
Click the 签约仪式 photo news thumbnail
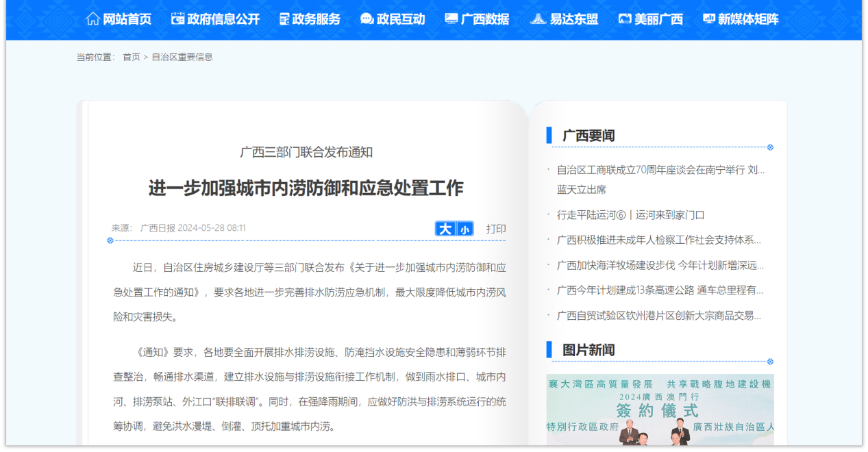click(x=660, y=410)
